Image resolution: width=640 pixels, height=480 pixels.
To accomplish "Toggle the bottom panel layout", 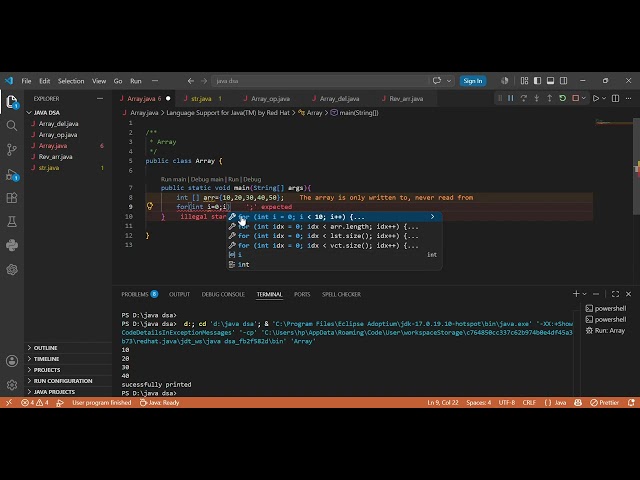I will pyautogui.click(x=551, y=81).
